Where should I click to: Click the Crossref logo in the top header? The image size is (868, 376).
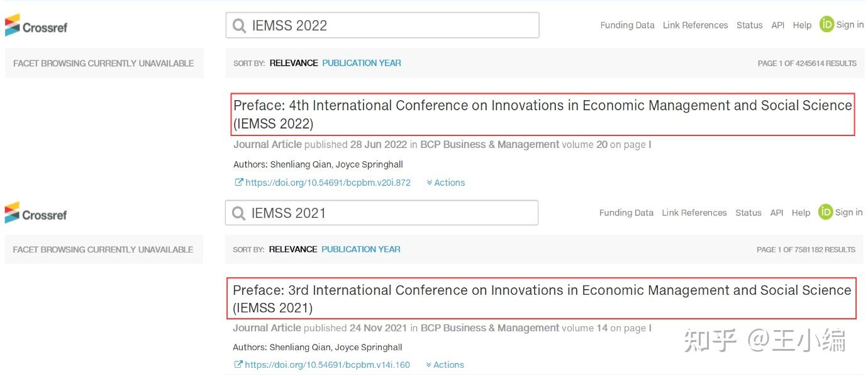pyautogui.click(x=36, y=25)
